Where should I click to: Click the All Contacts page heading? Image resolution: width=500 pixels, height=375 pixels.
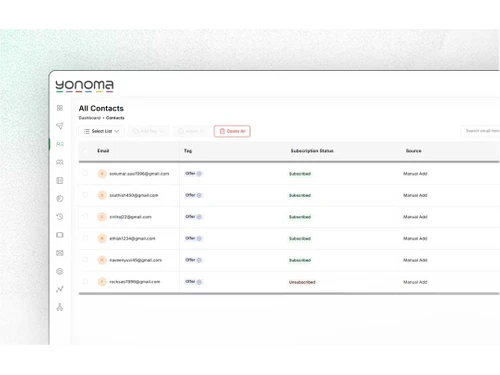tap(101, 108)
